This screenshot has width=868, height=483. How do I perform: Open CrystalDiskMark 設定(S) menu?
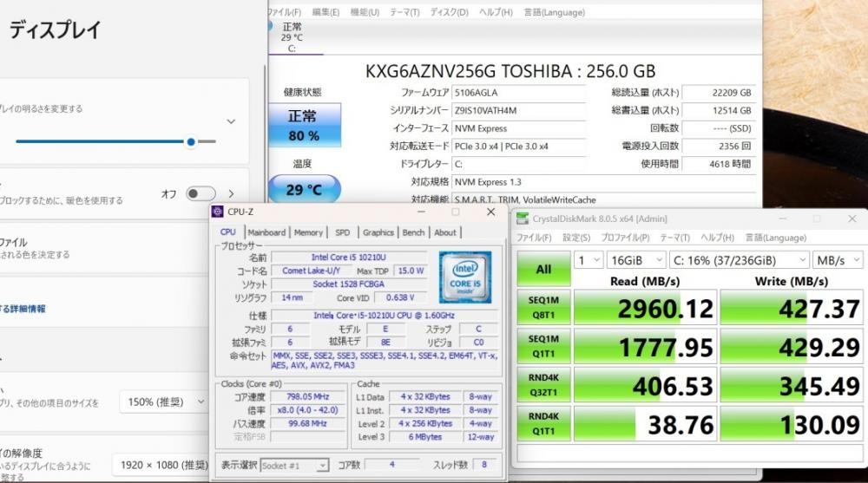pos(576,238)
